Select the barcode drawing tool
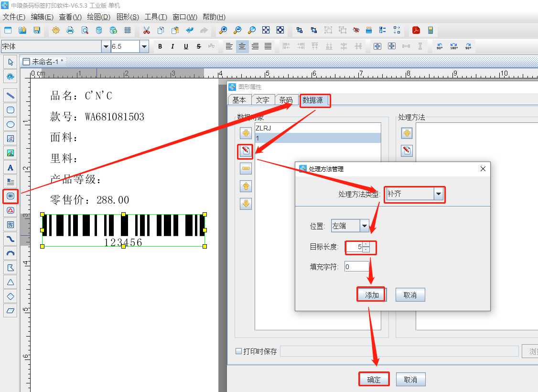 pyautogui.click(x=10, y=196)
